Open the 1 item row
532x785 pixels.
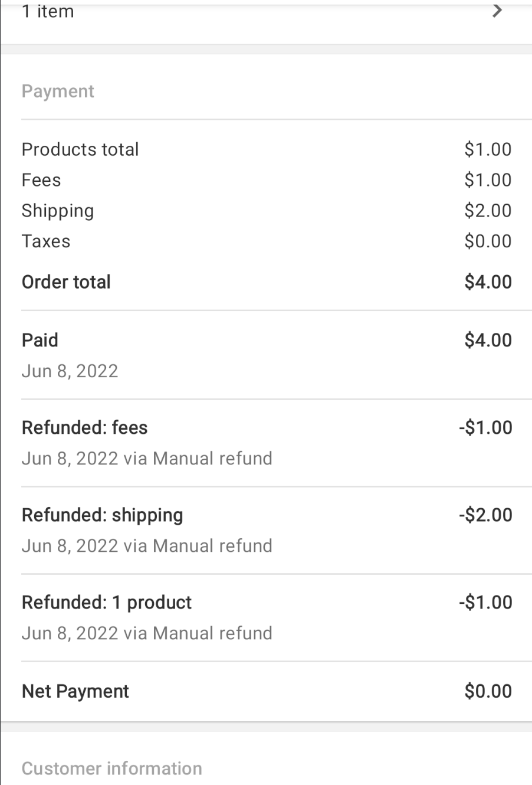48,11
